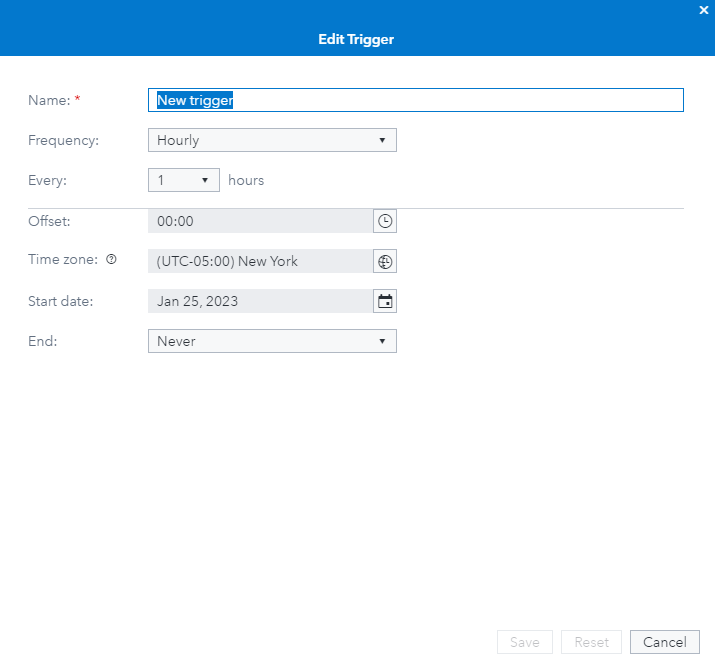
Task: Click the Offset field showing 00:00
Action: [259, 221]
